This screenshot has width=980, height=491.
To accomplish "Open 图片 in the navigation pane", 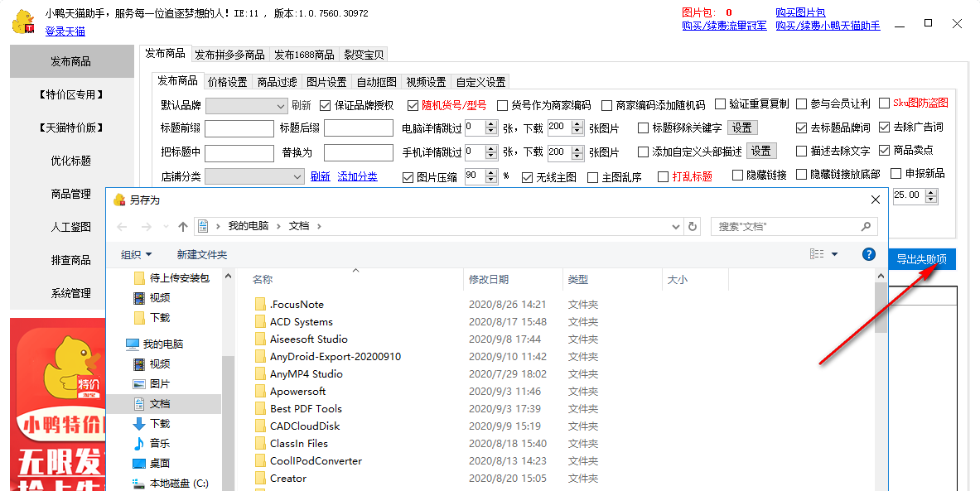I will click(x=159, y=383).
